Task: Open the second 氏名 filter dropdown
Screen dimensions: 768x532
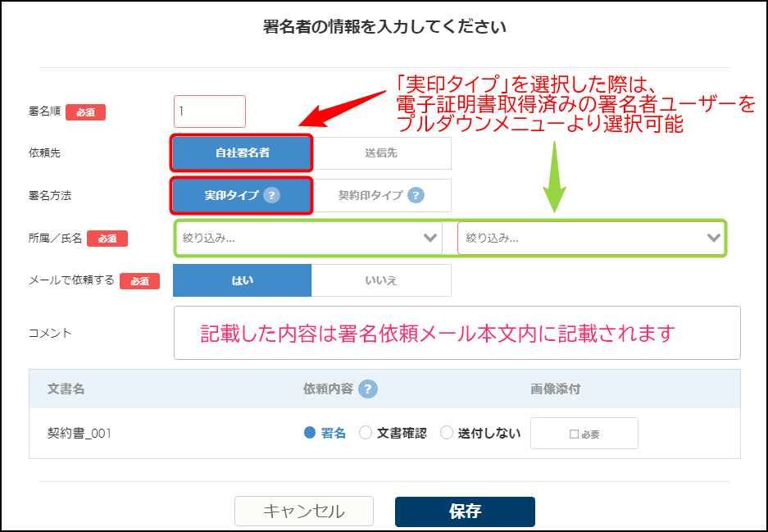Action: tap(591, 238)
